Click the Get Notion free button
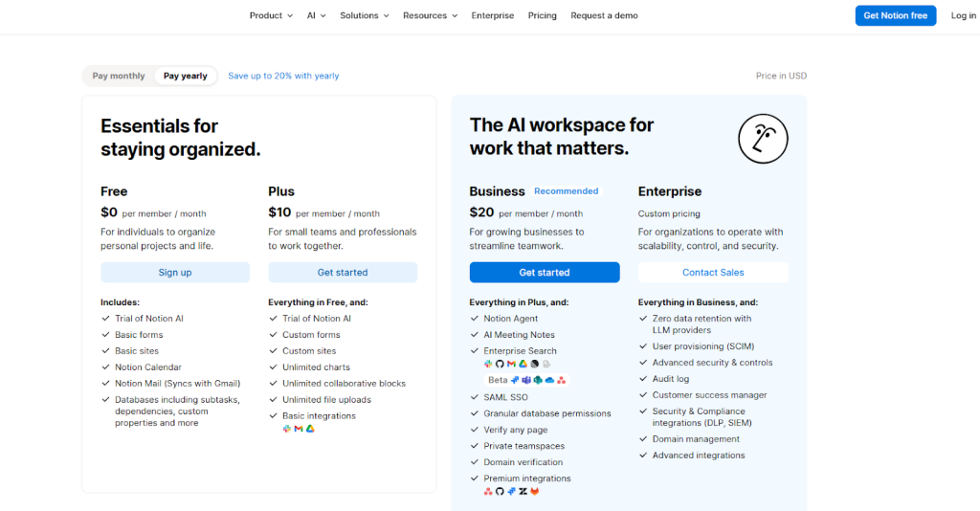 pos(895,15)
